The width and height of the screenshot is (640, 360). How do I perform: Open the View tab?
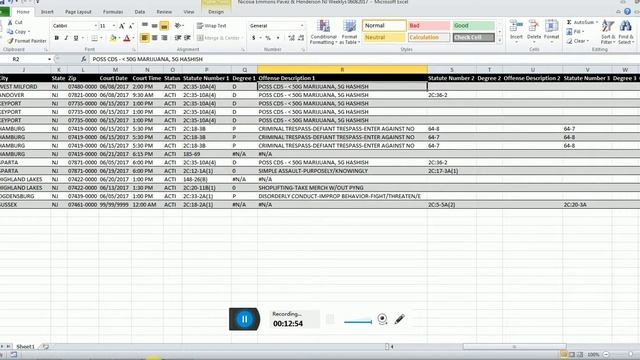pos(189,12)
